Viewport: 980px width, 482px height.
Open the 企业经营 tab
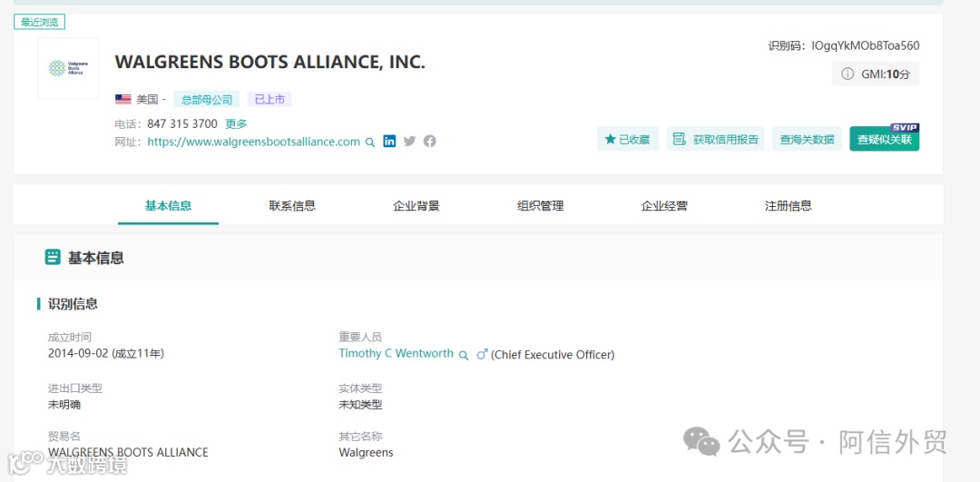(664, 206)
